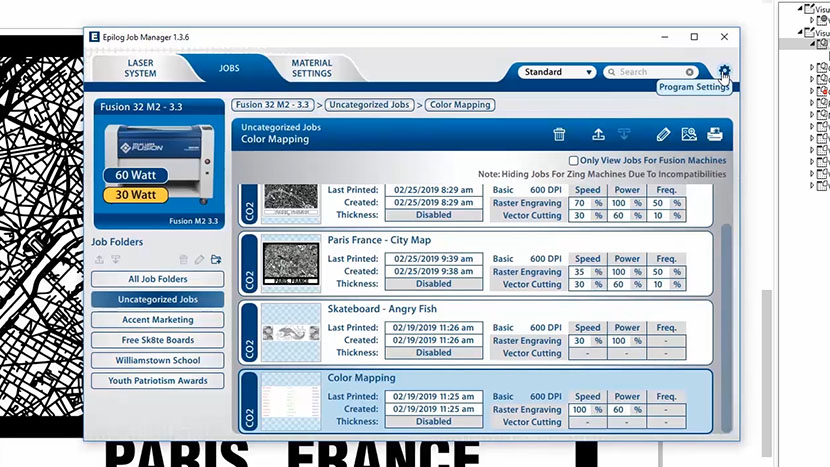Image resolution: width=830 pixels, height=467 pixels.
Task: Open the Williamstown School job folder
Action: 158,360
